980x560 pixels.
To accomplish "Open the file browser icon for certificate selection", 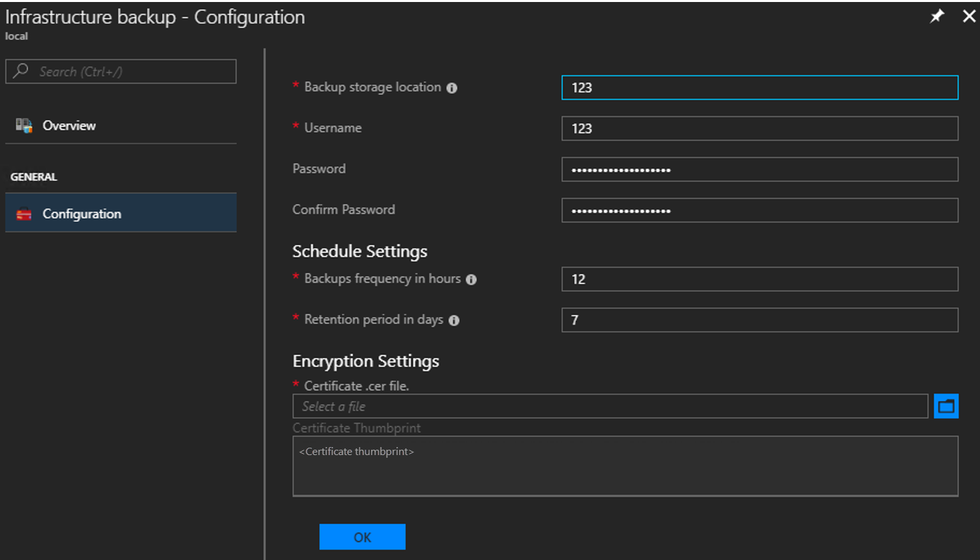I will tap(946, 406).
